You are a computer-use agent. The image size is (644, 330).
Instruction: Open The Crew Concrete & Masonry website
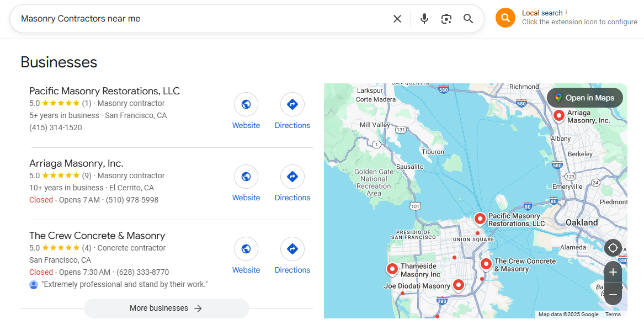click(x=246, y=249)
